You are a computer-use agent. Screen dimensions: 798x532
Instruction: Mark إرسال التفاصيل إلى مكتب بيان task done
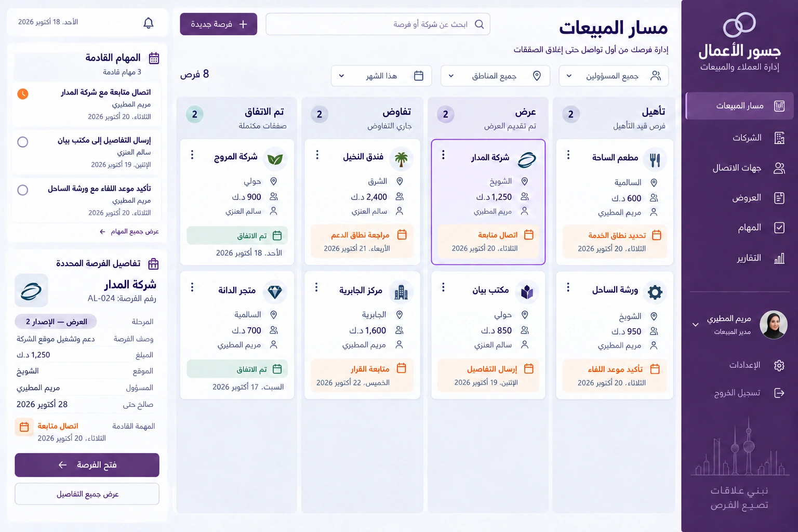click(x=23, y=142)
